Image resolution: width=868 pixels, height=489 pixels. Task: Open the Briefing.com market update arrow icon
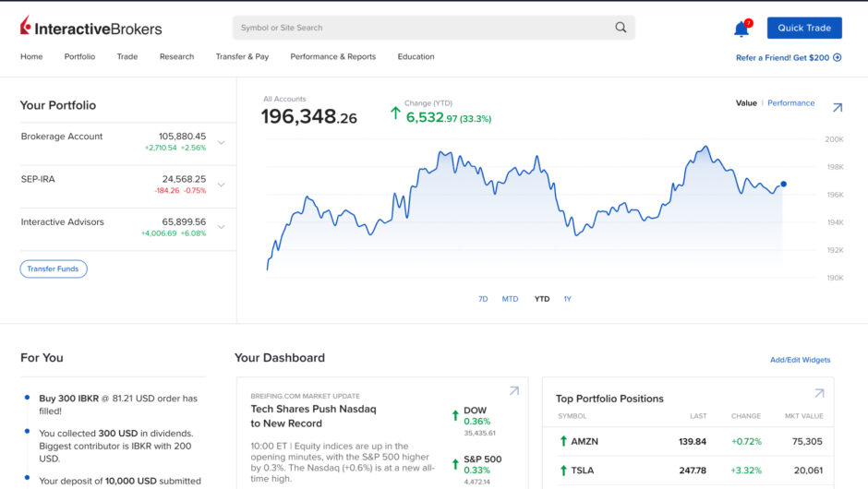(514, 390)
